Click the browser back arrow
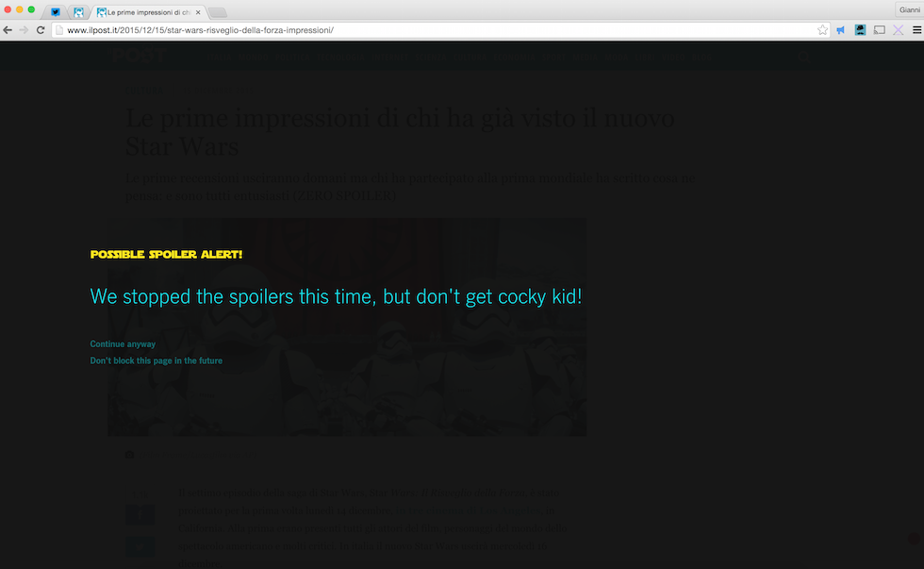The height and width of the screenshot is (569, 924). click(8, 30)
